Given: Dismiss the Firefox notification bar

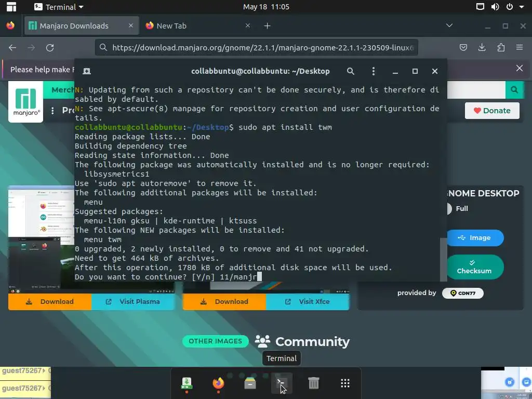Looking at the screenshot, I should 520,68.
